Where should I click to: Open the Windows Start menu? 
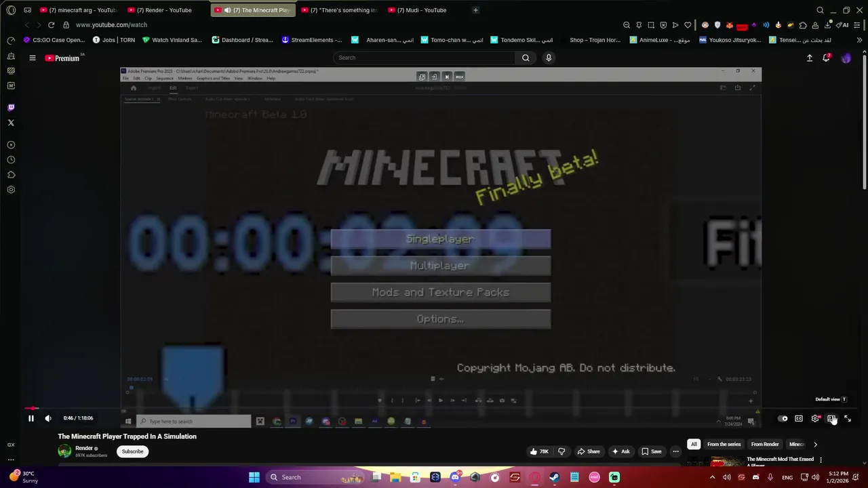point(254,477)
